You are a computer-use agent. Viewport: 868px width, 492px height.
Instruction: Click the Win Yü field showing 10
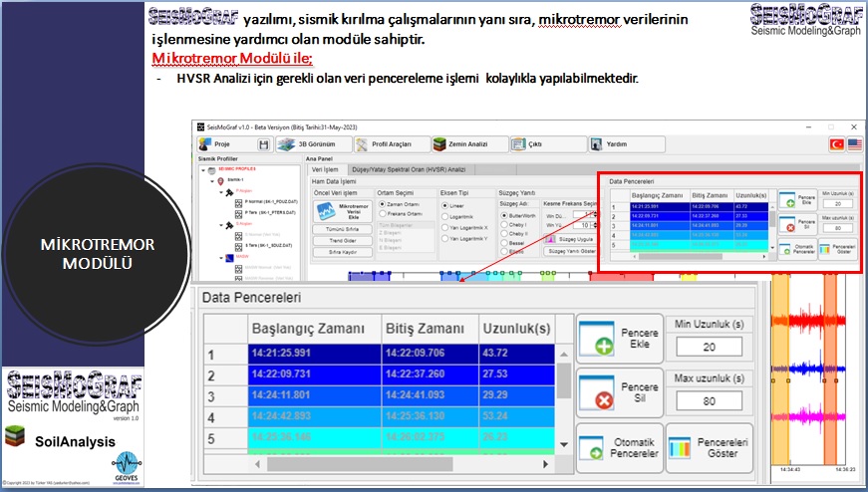583,225
